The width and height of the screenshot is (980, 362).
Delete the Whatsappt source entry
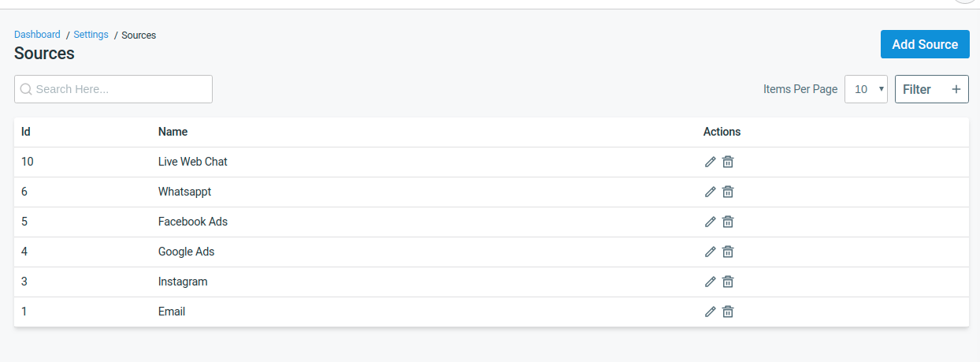728,192
